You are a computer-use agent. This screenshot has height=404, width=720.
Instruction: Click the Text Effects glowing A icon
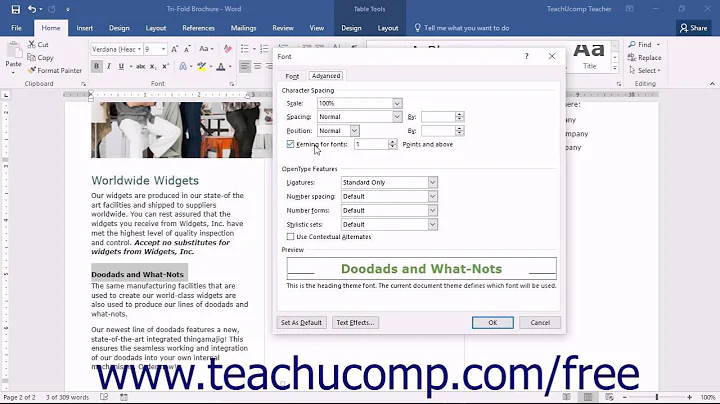tap(183, 66)
